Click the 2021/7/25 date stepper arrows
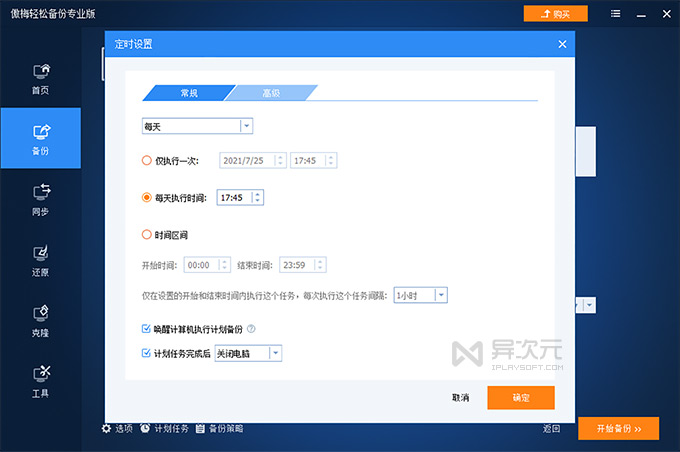The width and height of the screenshot is (680, 452). 280,160
